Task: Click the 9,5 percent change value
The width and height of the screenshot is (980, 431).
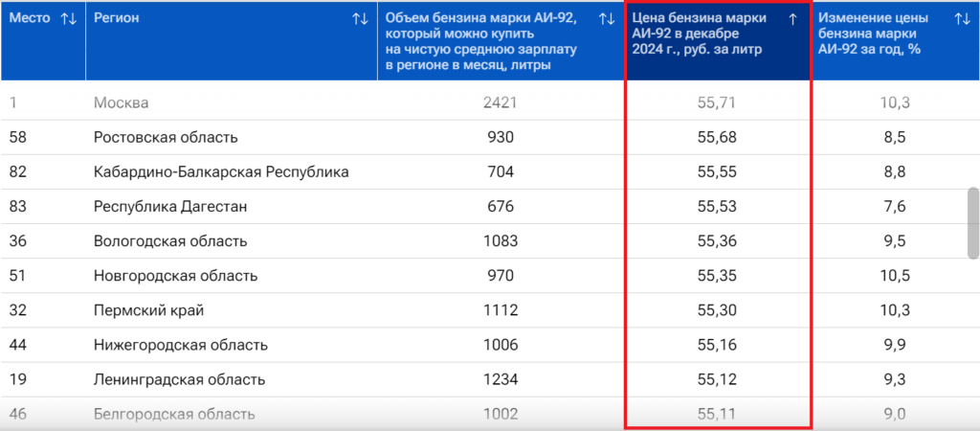Action: [895, 240]
